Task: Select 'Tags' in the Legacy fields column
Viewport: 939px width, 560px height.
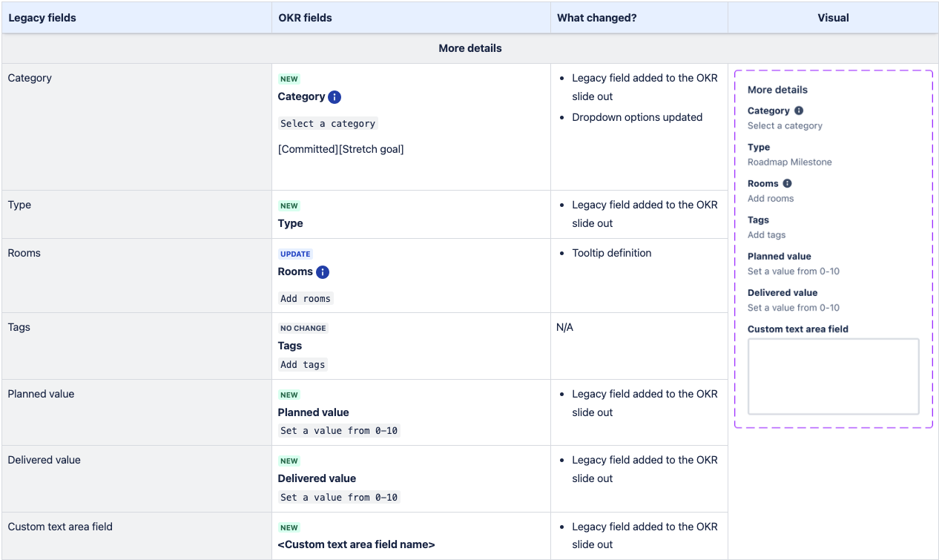Action: (x=19, y=327)
